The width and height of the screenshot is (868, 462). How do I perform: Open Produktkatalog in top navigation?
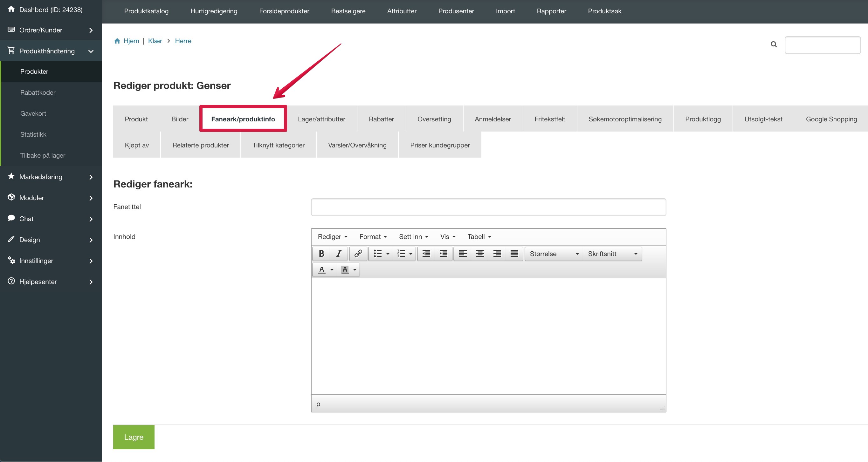point(146,11)
